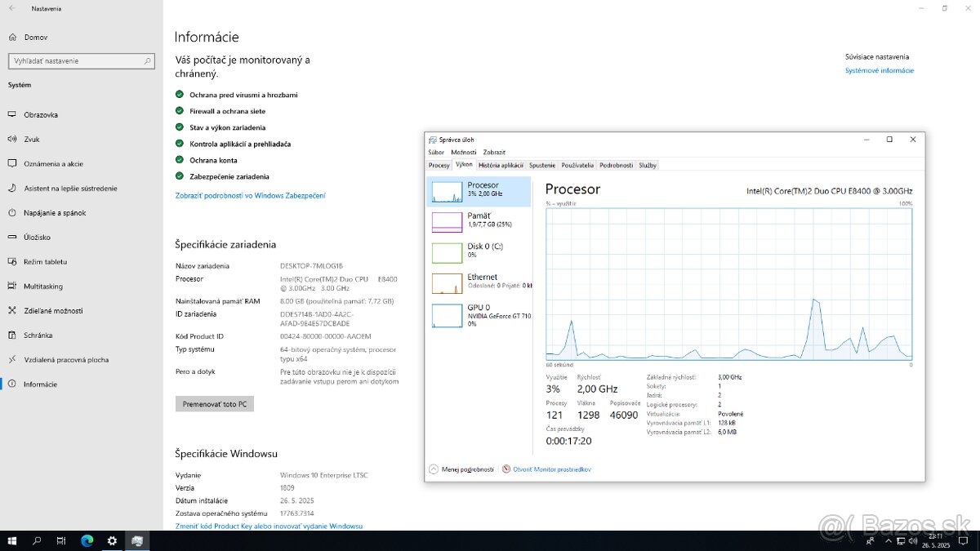Open Microsoft Edge from the taskbar
Screen dimensions: 980x551
pos(87,540)
